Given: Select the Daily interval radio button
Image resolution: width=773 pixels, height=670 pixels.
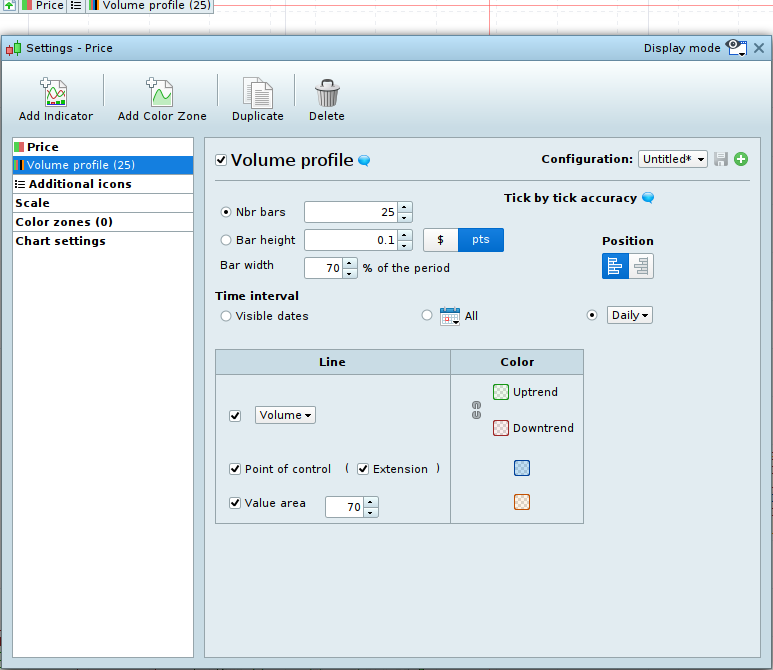Looking at the screenshot, I should [592, 315].
